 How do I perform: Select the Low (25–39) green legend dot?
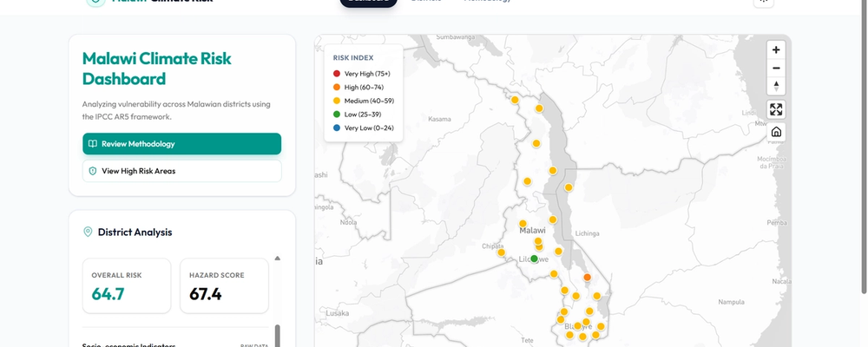[x=337, y=115]
